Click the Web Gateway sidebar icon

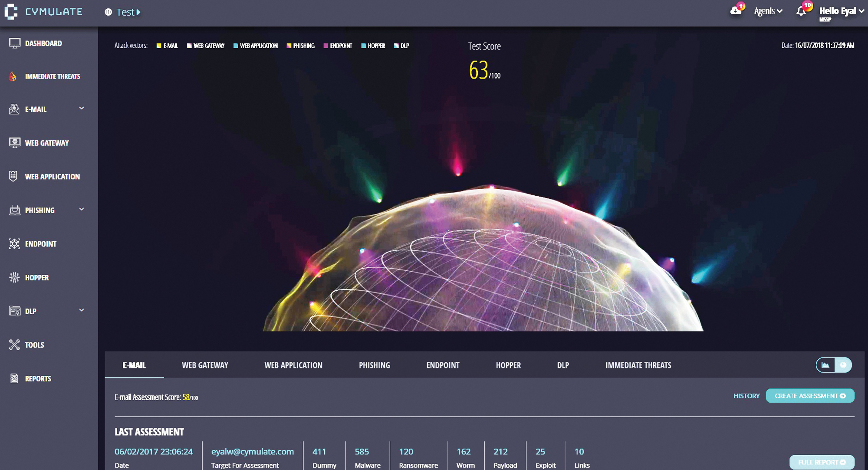pos(15,143)
